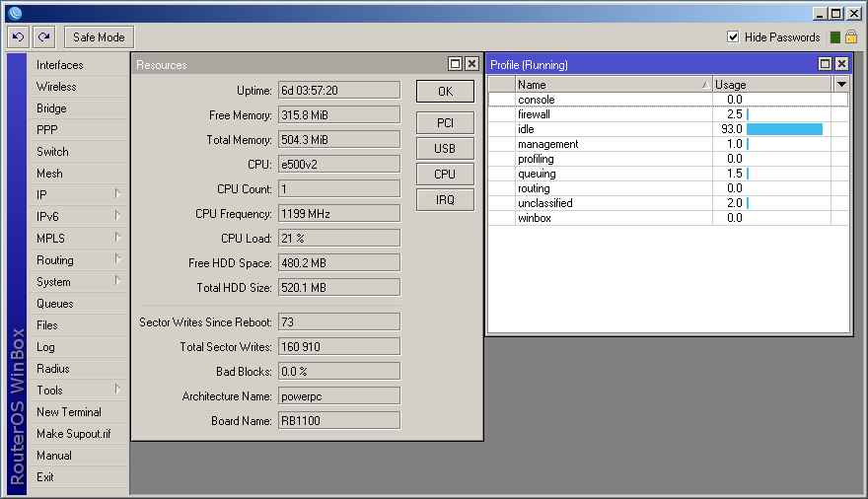Select the winbox row in Profile
The width and height of the screenshot is (868, 499).
tap(669, 218)
